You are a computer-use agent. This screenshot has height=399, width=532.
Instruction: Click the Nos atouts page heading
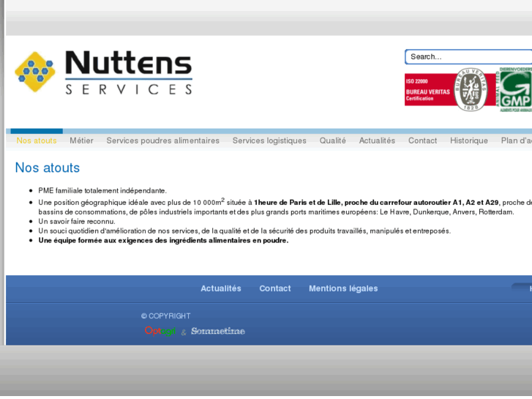click(x=48, y=168)
